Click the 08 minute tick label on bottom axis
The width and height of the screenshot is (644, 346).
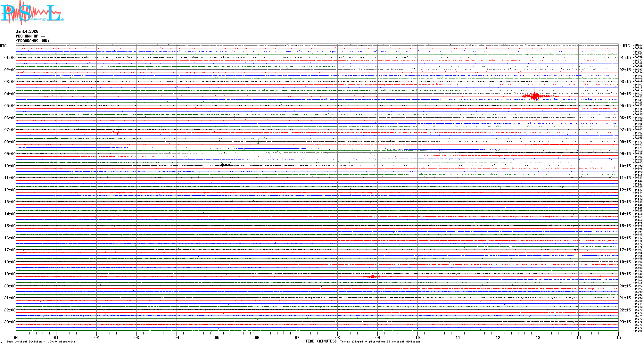tap(337, 337)
